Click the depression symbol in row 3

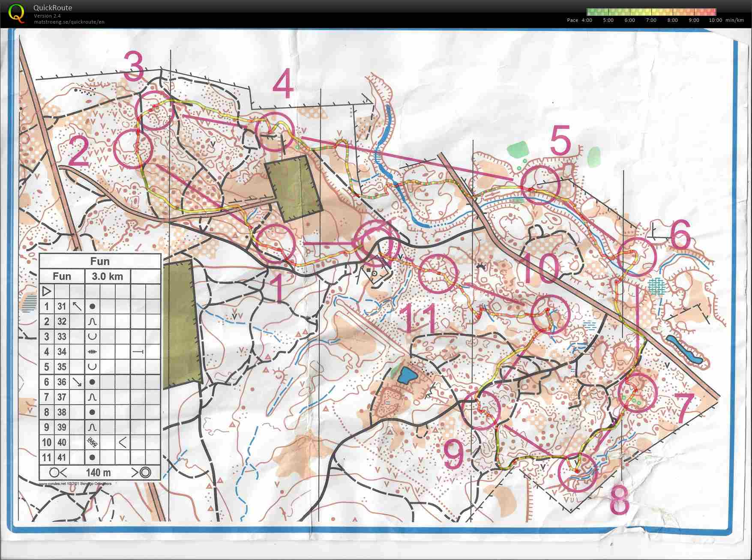[x=92, y=337]
